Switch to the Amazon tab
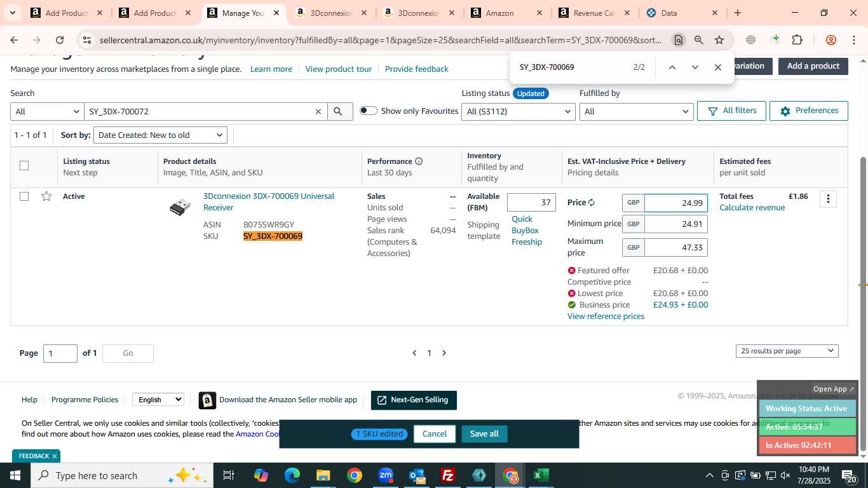Viewport: 868px width, 488px height. 506,13
